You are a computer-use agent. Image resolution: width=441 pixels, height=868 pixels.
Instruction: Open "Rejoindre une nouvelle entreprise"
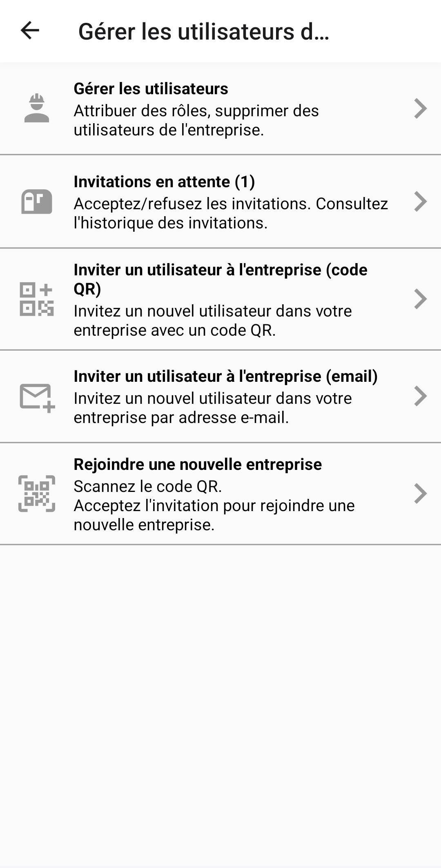click(198, 465)
